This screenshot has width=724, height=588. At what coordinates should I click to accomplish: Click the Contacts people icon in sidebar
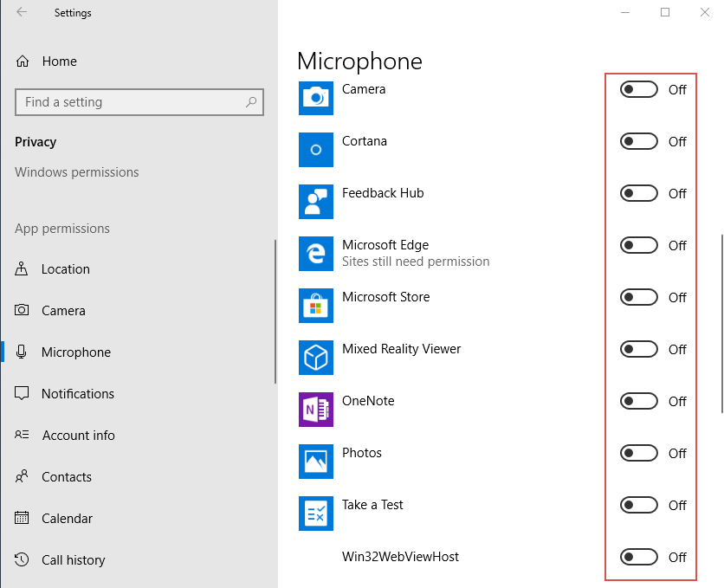pyautogui.click(x=22, y=475)
